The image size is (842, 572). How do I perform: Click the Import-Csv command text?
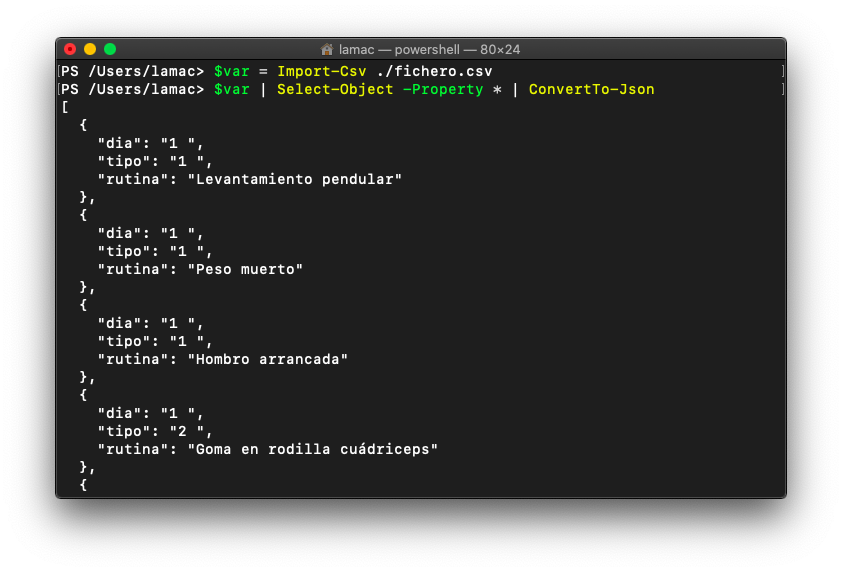[322, 71]
